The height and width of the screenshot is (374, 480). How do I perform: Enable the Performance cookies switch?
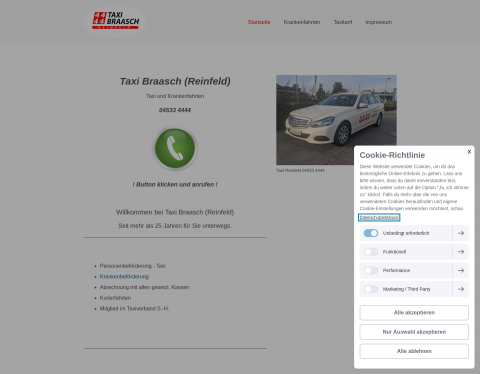point(371,270)
